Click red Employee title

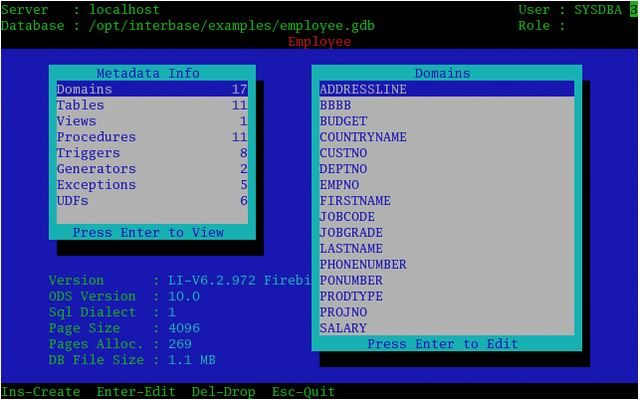319,42
